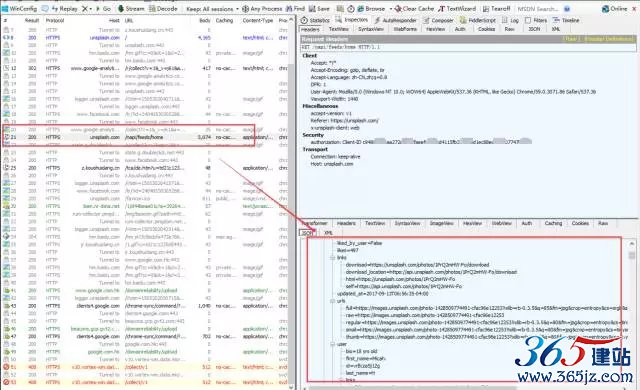
Task: Select session 25 z.koushuidang.cn row
Action: 145,168
